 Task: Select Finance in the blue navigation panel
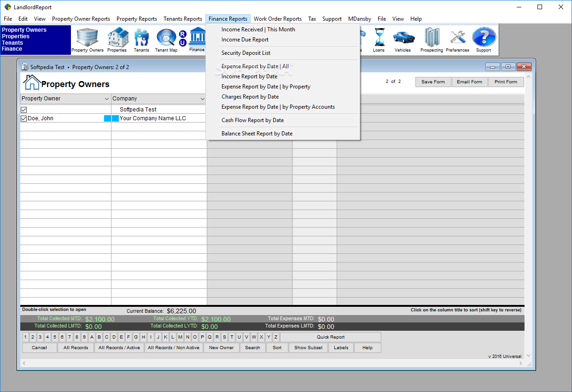pyautogui.click(x=12, y=49)
